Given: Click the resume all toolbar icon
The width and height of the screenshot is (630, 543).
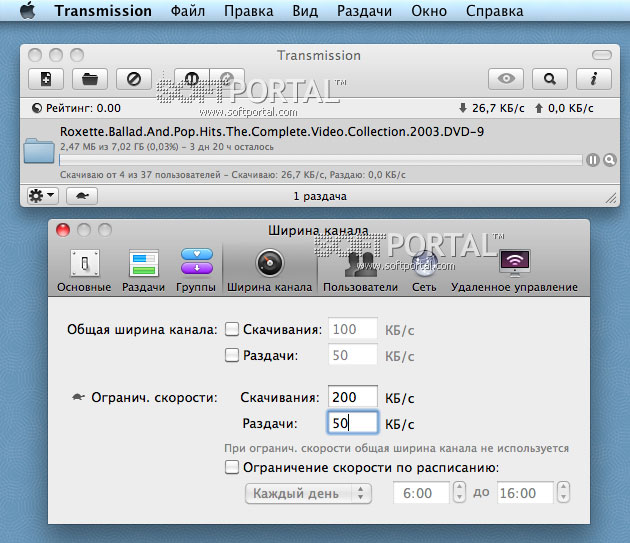Looking at the screenshot, I should [227, 78].
